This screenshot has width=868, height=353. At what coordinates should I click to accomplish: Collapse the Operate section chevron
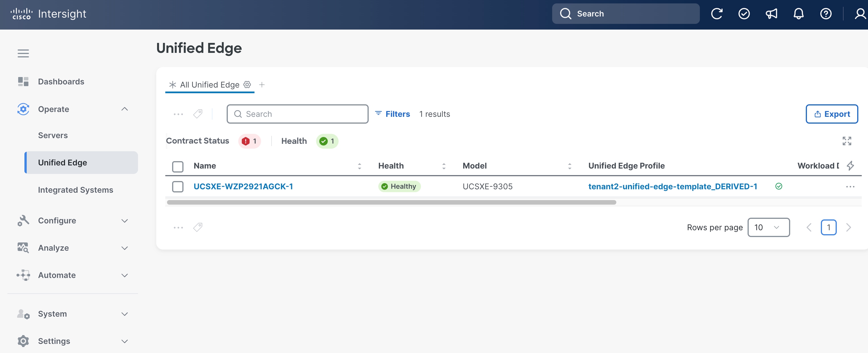[125, 109]
